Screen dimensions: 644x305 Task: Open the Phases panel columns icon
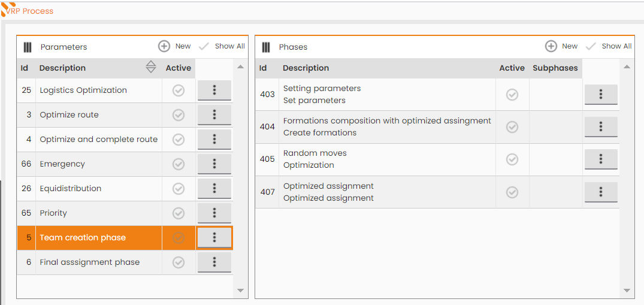pyautogui.click(x=266, y=47)
